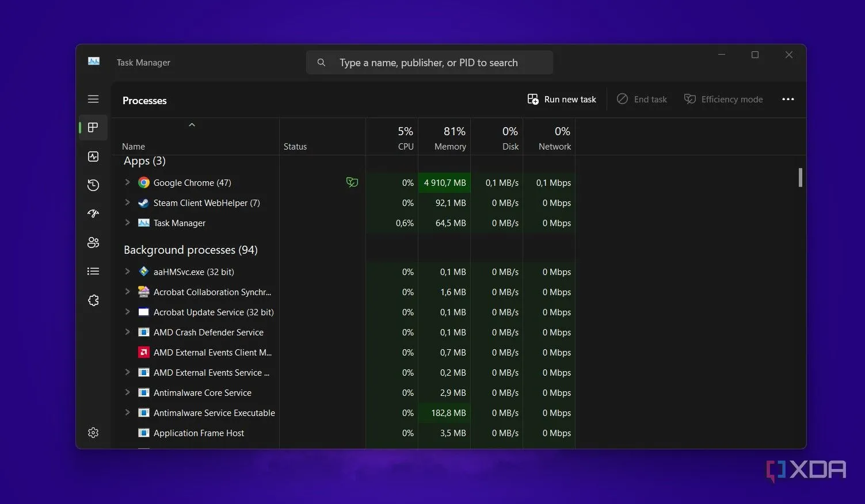Click the End task button
The image size is (865, 504).
(x=642, y=100)
